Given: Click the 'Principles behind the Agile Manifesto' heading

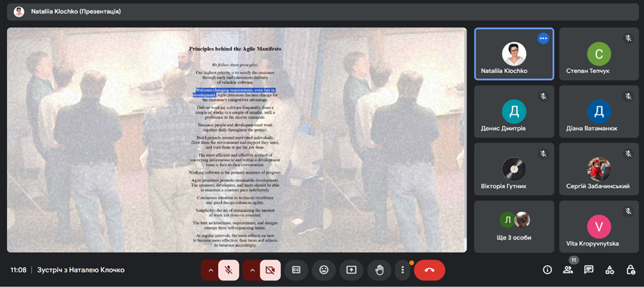Looking at the screenshot, I should click(x=235, y=49).
